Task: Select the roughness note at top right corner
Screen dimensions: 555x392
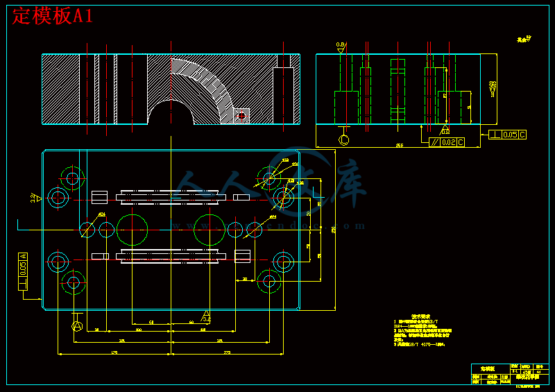Action: click(x=524, y=40)
